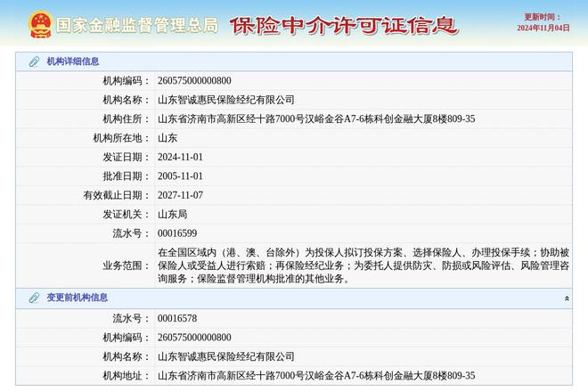The height and width of the screenshot is (392, 588).
Task: Collapse the 变更前机构信息 section arrow
Action: (567, 298)
